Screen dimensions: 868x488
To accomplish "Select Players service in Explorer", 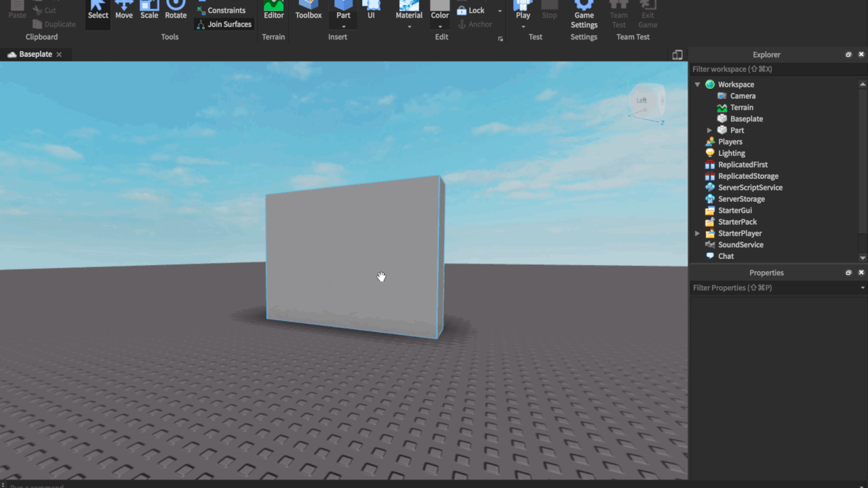I will (x=730, y=142).
